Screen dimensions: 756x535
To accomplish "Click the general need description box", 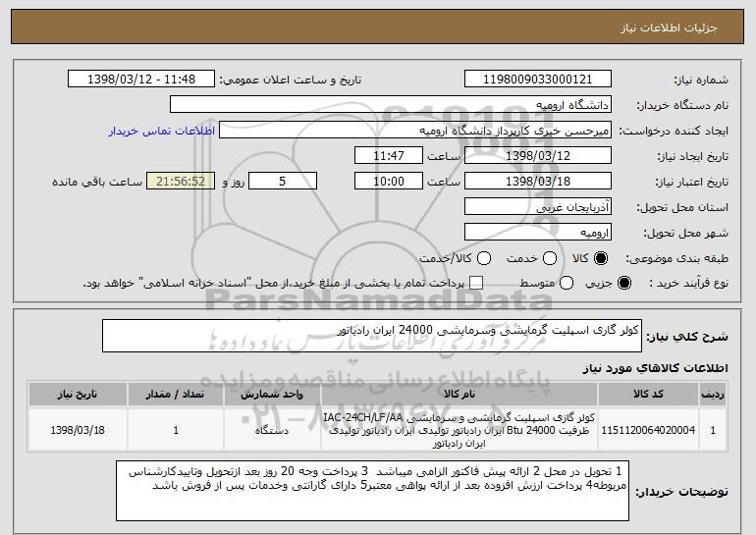I will [372, 336].
